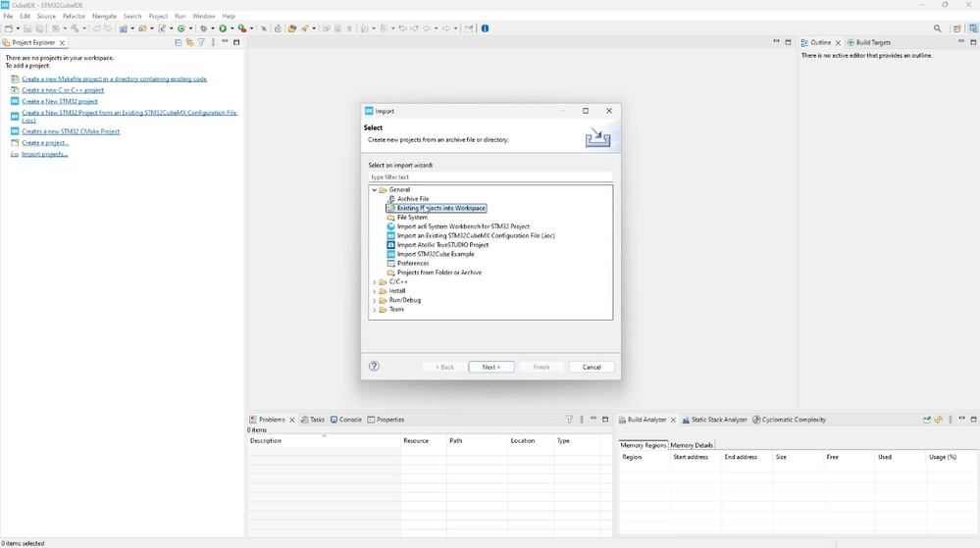The width and height of the screenshot is (980, 548).
Task: Open the Memory Details tab
Action: click(692, 445)
